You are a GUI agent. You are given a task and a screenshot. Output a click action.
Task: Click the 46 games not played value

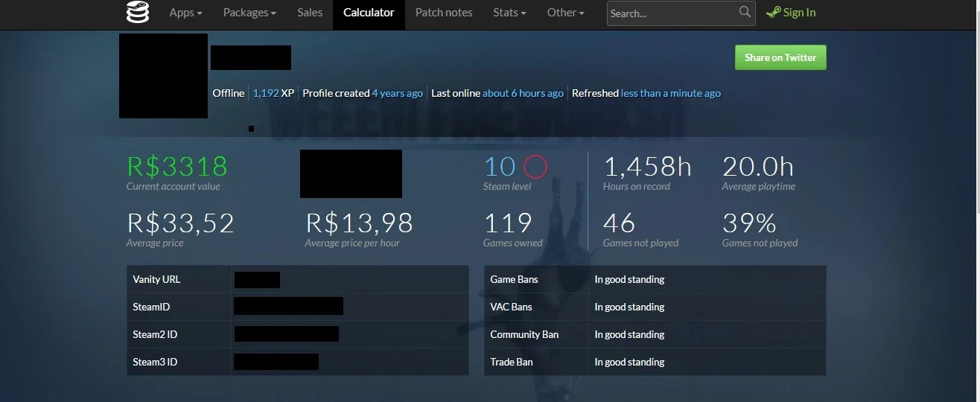click(x=619, y=223)
